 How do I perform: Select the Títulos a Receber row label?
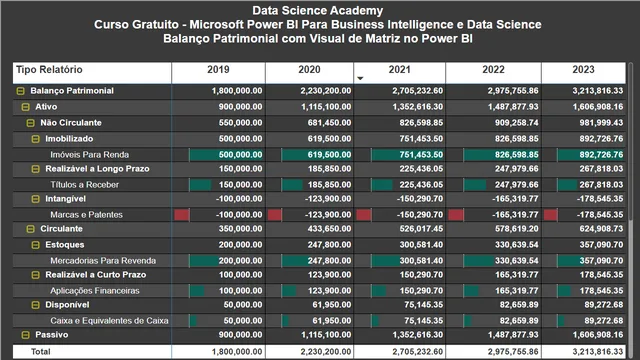[x=84, y=185]
